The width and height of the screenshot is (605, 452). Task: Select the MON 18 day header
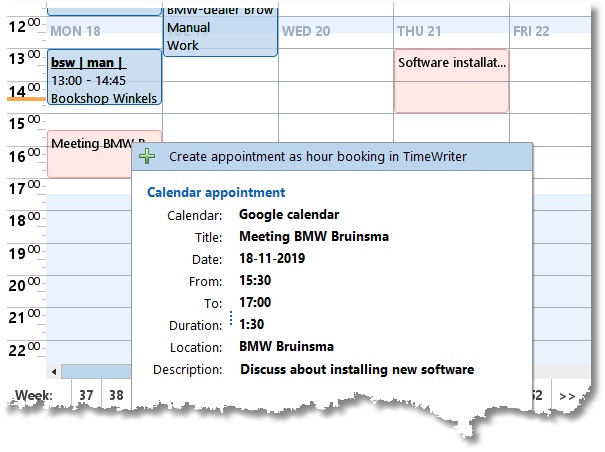[76, 31]
